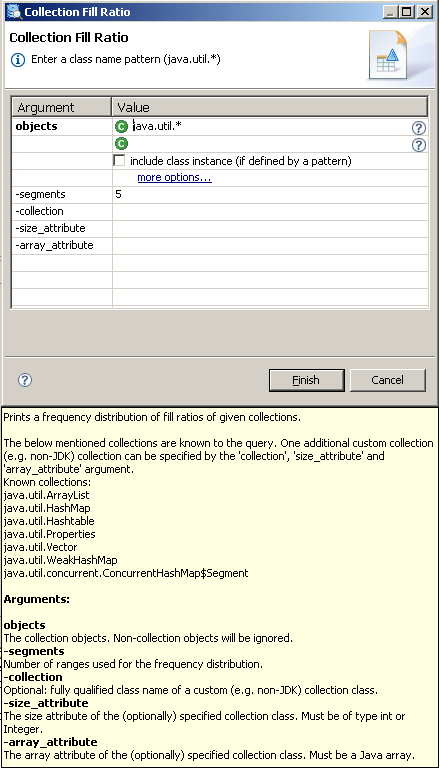Enable include class instance checkbox
The width and height of the screenshot is (440, 769).
[x=119, y=160]
